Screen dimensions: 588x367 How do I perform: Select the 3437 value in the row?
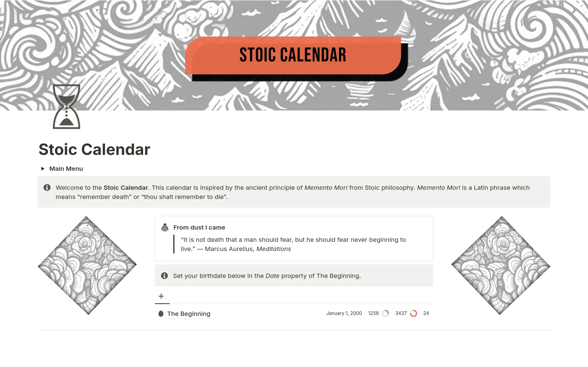401,313
